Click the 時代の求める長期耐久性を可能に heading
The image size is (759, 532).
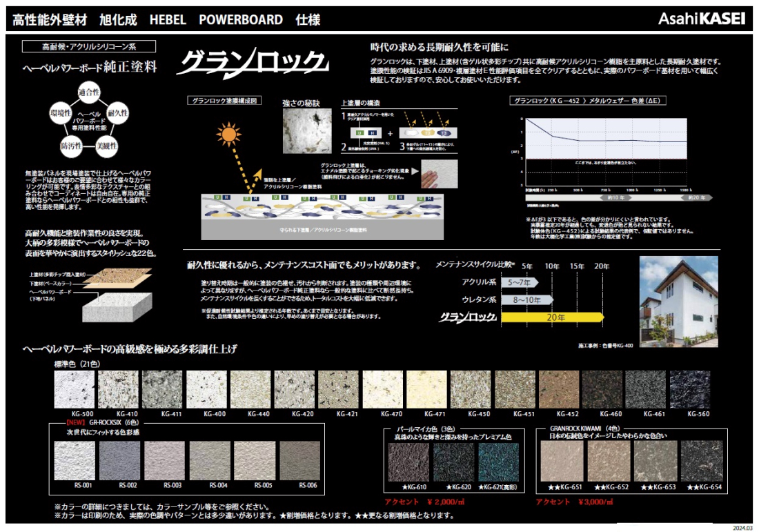click(440, 48)
